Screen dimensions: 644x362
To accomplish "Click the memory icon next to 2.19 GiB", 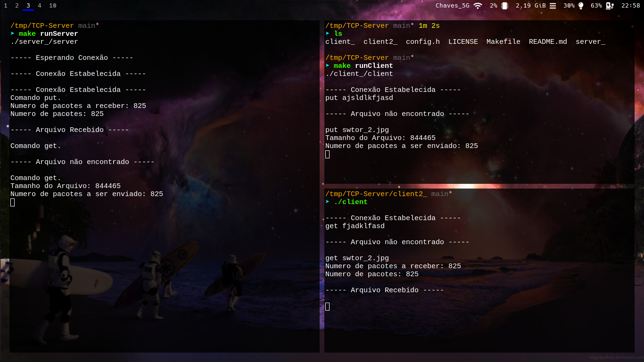I will click(553, 6).
